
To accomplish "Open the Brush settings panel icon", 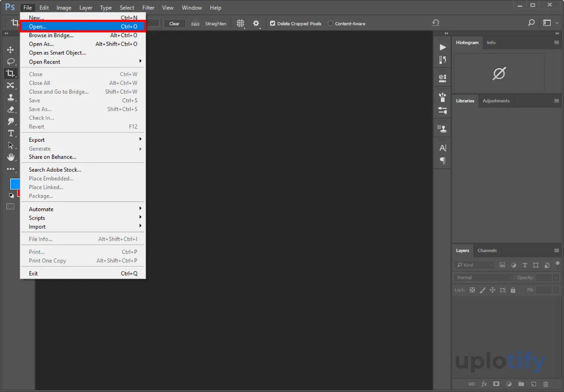I will click(x=443, y=110).
